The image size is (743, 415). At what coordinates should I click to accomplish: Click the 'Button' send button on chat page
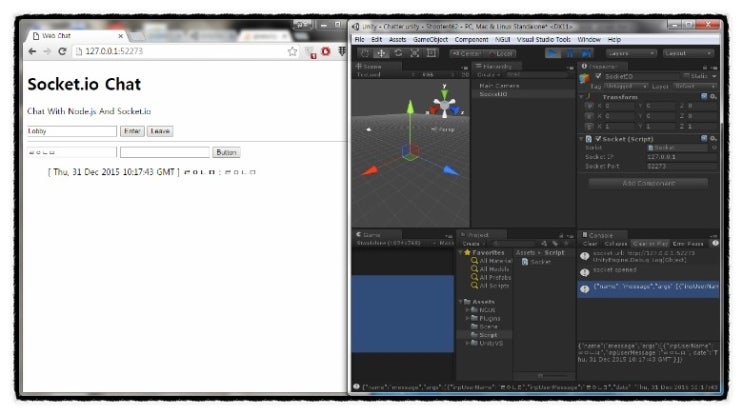point(226,152)
